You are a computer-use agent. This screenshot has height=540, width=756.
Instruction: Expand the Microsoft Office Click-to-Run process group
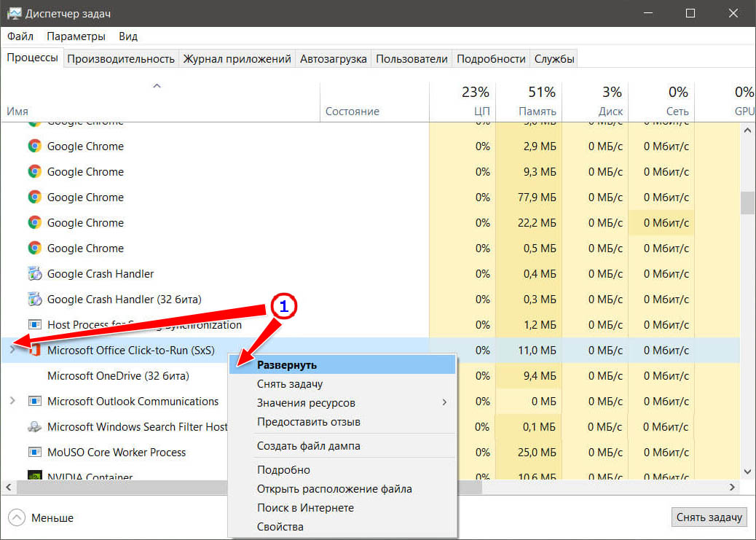tap(12, 349)
